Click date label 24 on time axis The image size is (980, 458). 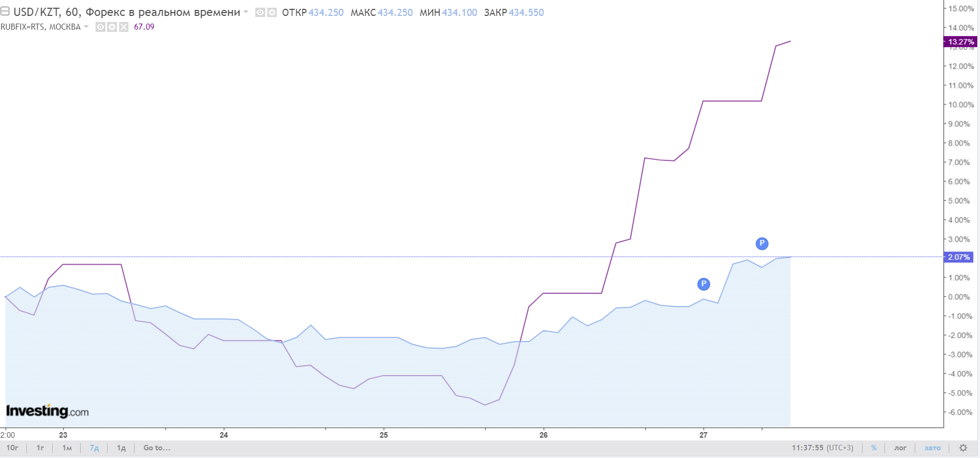[x=223, y=435]
